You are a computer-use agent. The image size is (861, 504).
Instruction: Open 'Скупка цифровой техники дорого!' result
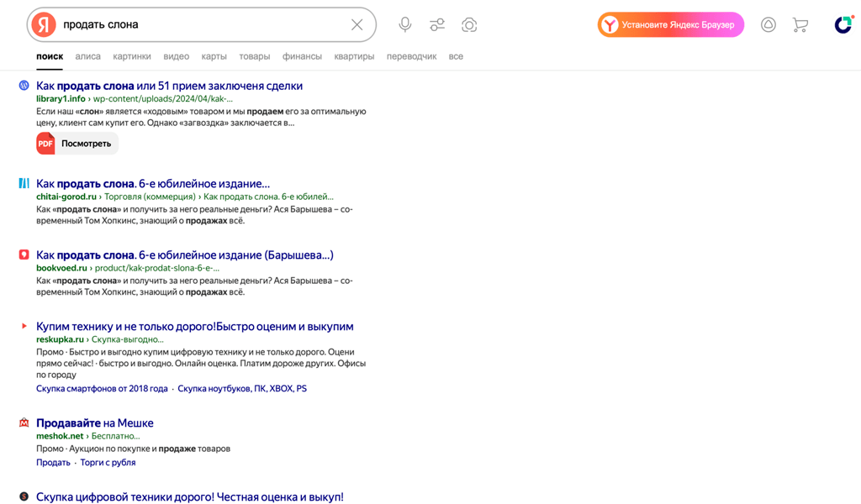[190, 497]
